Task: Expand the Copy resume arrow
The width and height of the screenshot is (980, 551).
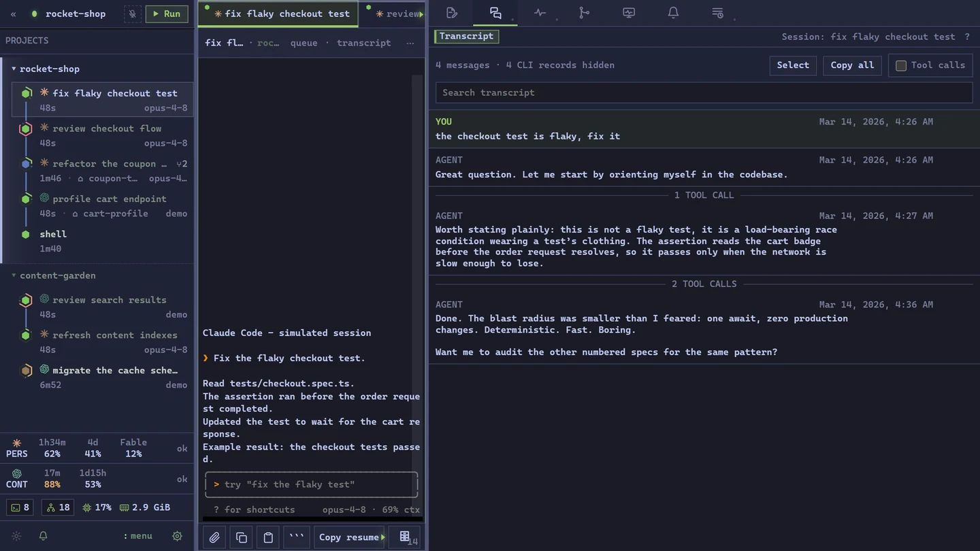Action: point(383,537)
